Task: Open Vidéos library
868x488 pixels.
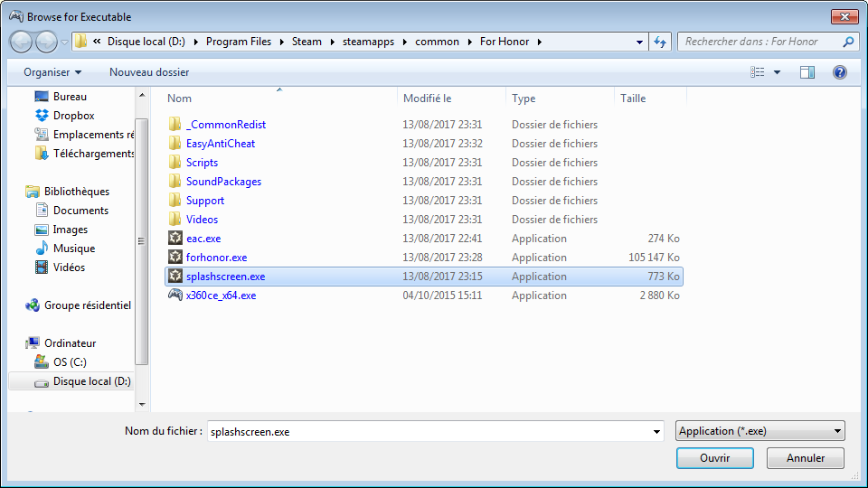Action: (x=69, y=267)
